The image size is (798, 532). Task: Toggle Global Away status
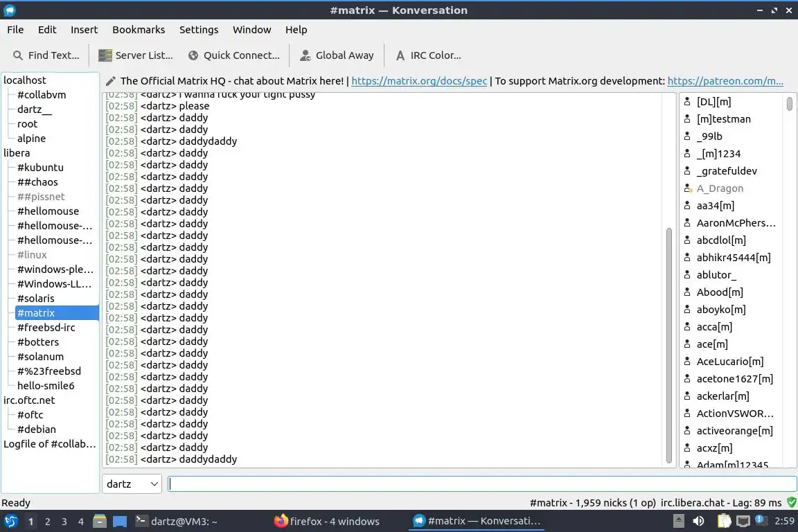point(337,55)
